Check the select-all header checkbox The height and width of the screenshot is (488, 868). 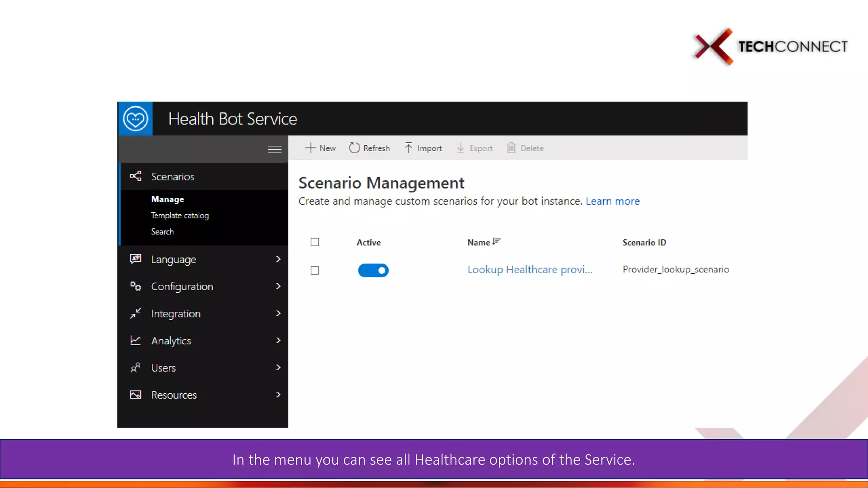click(x=314, y=242)
